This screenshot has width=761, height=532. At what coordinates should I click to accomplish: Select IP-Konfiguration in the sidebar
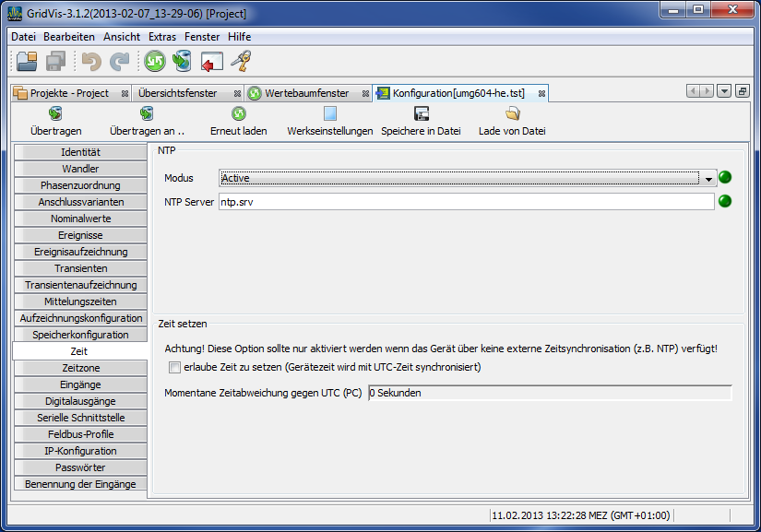coord(80,451)
